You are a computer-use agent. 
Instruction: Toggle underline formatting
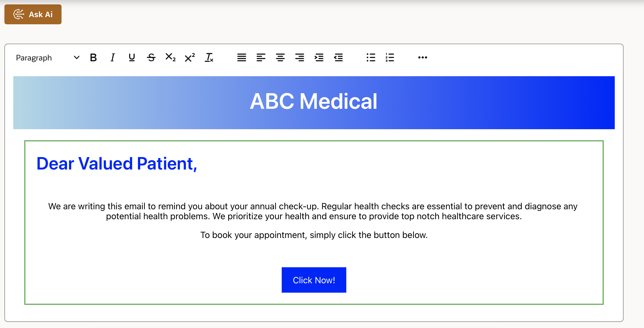click(x=132, y=58)
